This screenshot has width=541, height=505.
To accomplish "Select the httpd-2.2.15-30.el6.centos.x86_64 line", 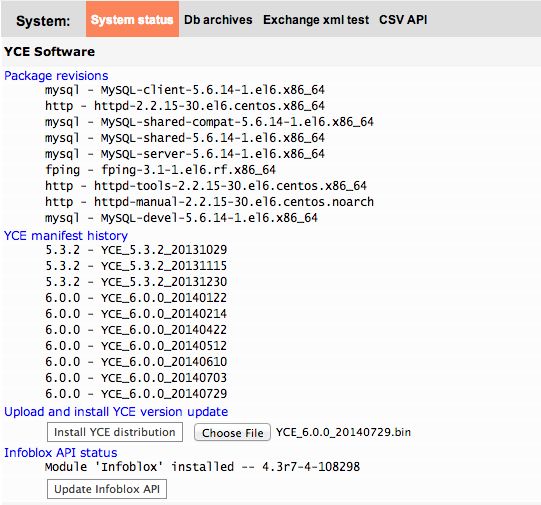I will pos(185,106).
